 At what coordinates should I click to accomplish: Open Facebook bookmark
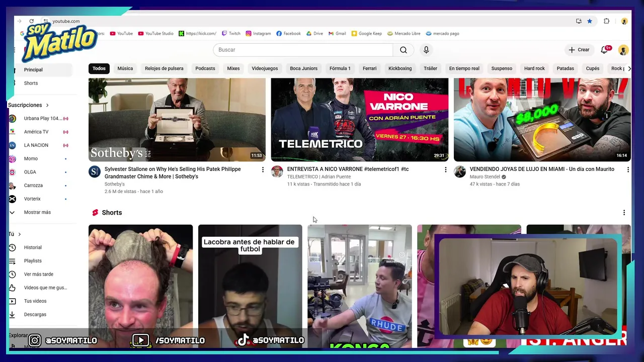click(x=288, y=34)
